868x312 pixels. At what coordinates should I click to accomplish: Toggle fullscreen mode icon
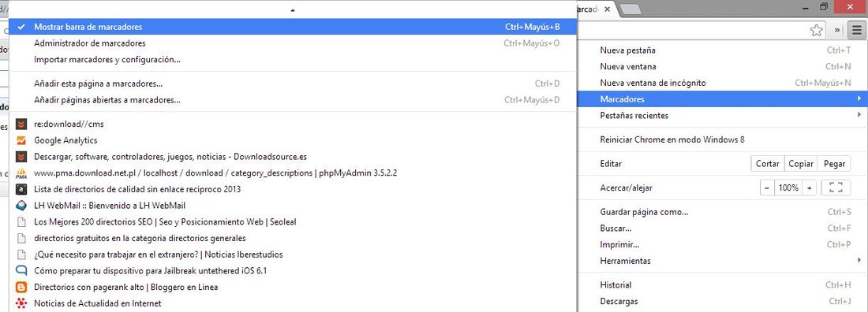click(x=836, y=188)
